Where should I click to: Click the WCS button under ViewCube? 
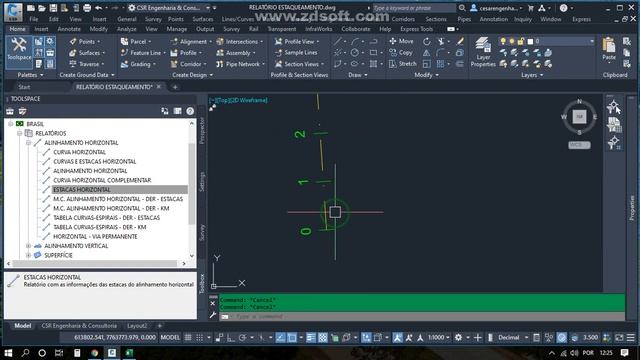(579, 145)
